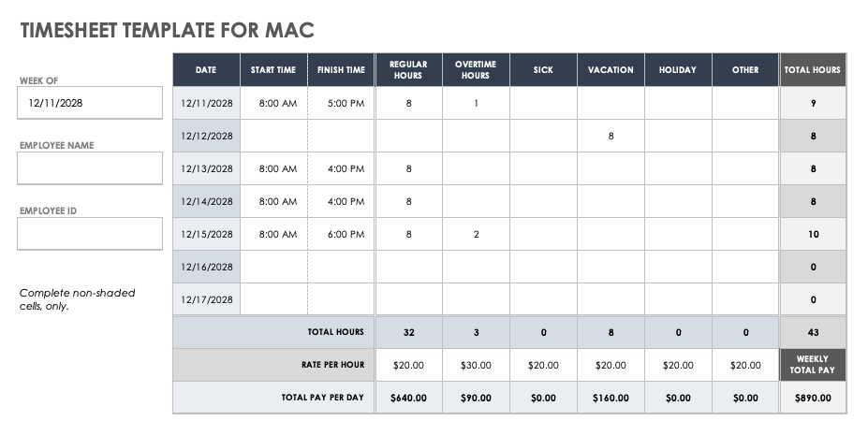Select the Holiday column header
This screenshot has height=435, width=868.
[678, 70]
